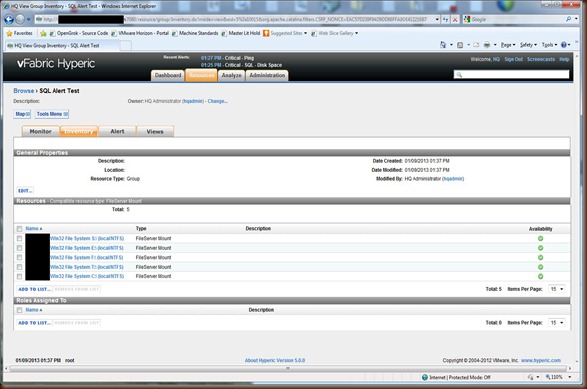The width and height of the screenshot is (587, 389).
Task: Open the Web Slice Gallery dropdown
Action: tap(356, 33)
